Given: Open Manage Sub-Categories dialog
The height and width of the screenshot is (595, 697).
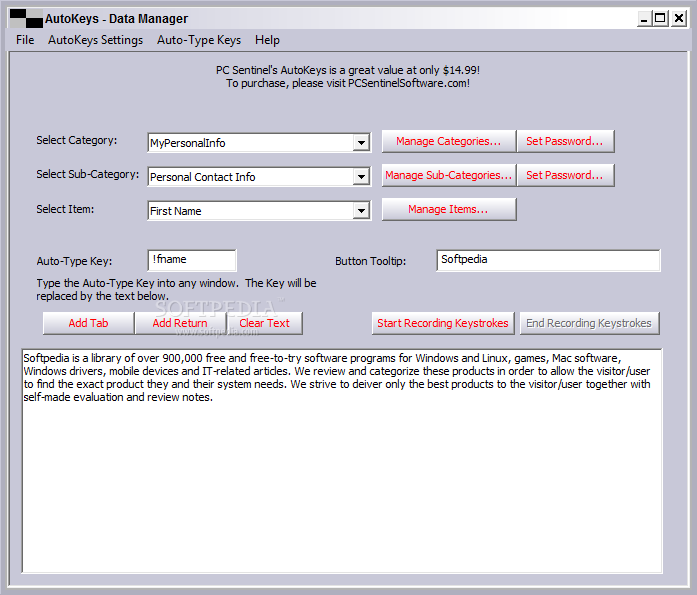Looking at the screenshot, I should click(x=449, y=175).
